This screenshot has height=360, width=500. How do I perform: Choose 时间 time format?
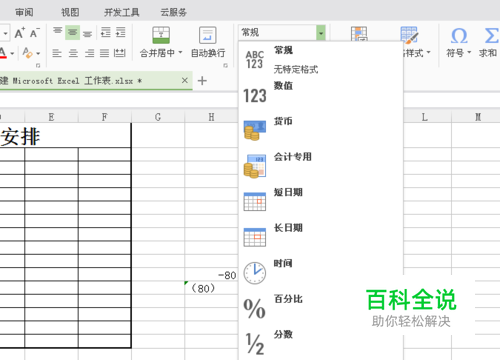click(x=321, y=272)
